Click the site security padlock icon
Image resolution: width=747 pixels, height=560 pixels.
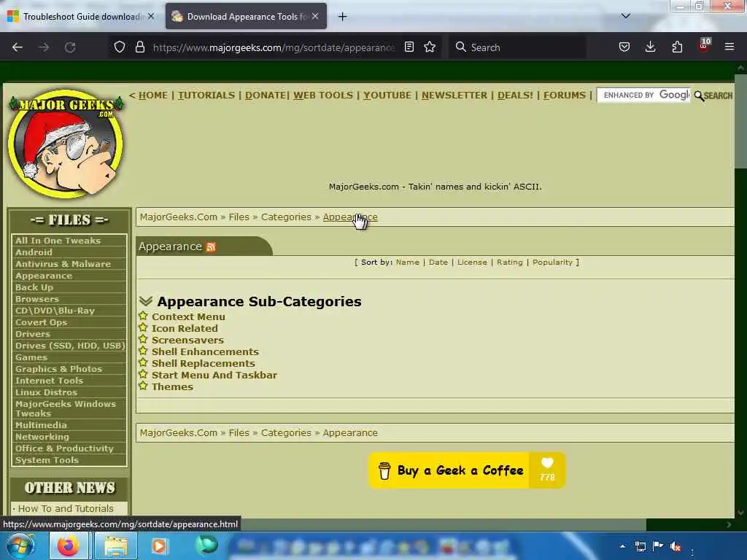click(139, 47)
